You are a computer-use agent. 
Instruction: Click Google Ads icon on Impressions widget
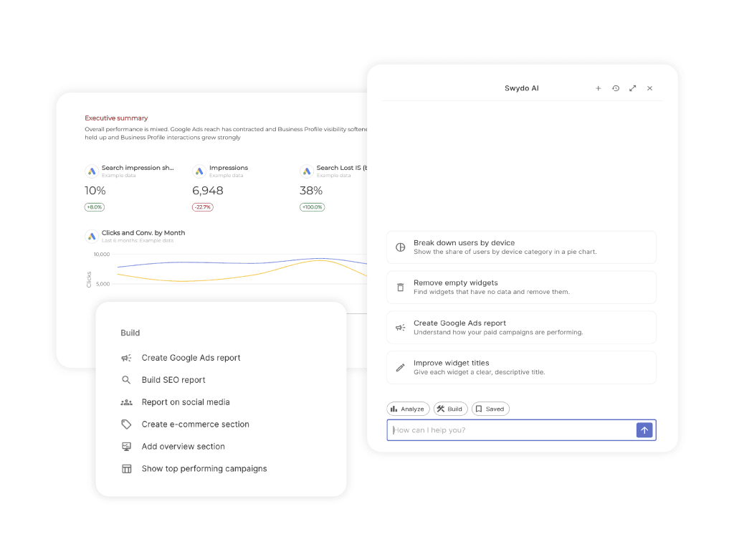(x=199, y=171)
